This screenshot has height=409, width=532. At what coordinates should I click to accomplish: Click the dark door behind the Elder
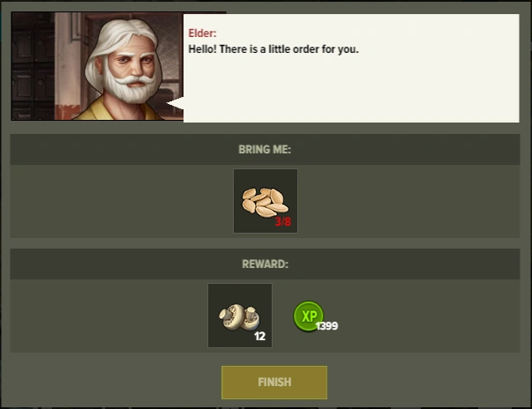coord(33,66)
